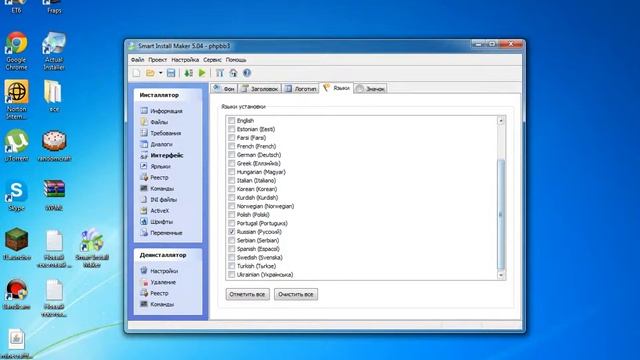Check the Estonian (Eesti) language

pos(231,129)
